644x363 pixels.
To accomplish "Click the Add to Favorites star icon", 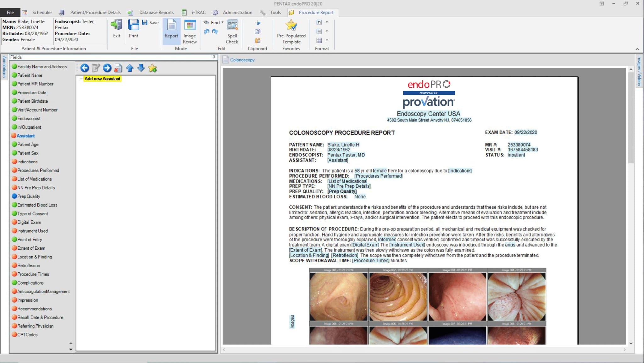I will 153,68.
